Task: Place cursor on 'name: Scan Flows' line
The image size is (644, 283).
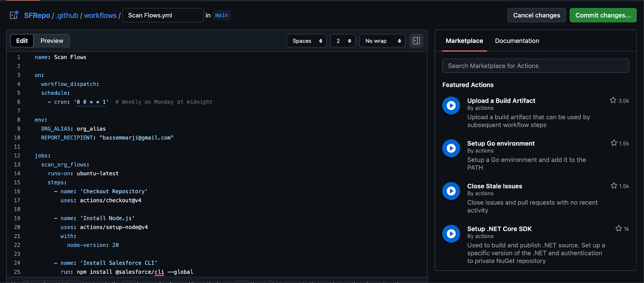Action: coord(60,57)
